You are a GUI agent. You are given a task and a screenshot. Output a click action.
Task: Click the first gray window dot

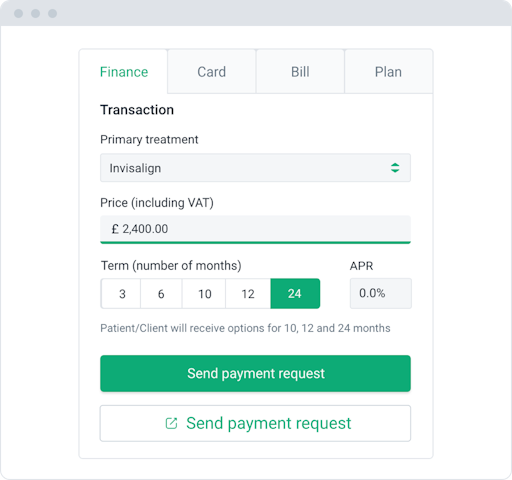[x=18, y=13]
